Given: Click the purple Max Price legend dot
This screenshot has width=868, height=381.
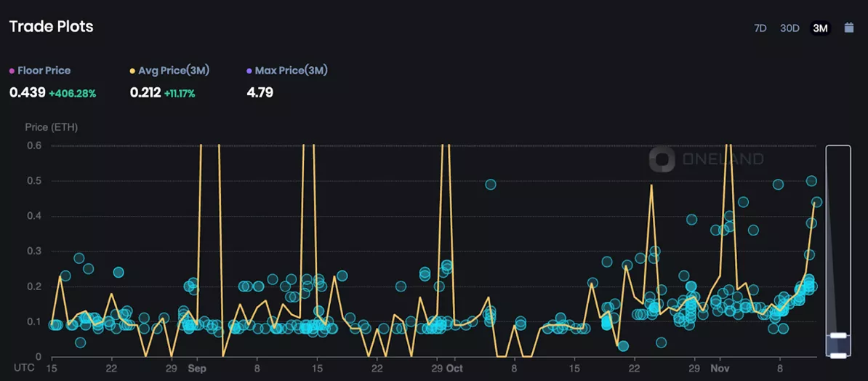Looking at the screenshot, I should (x=249, y=71).
